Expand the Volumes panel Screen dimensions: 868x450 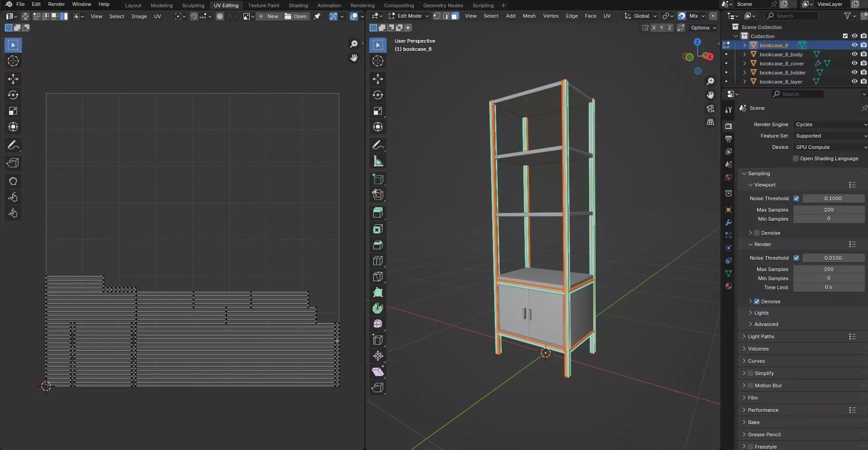(758, 349)
